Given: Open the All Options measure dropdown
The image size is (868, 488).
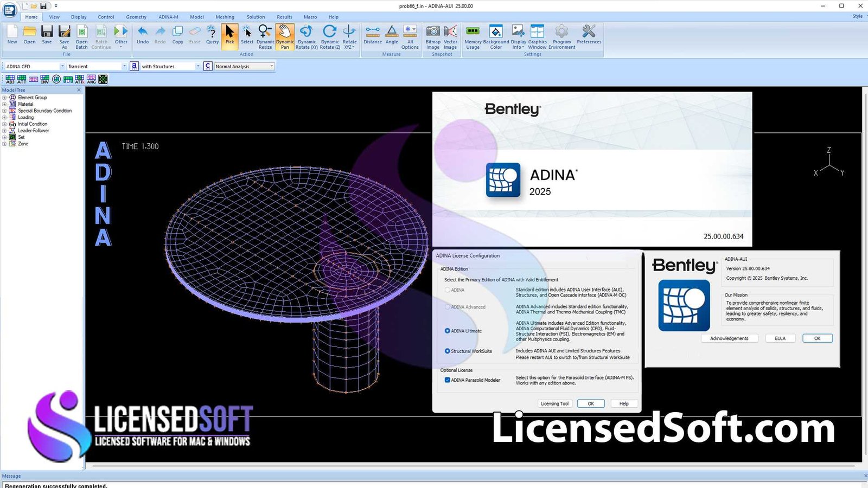Looking at the screenshot, I should [x=410, y=37].
